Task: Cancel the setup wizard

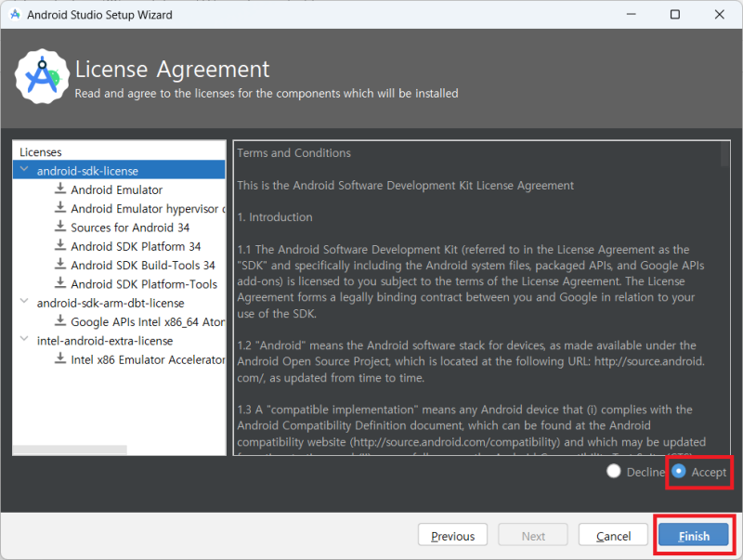Action: point(613,535)
